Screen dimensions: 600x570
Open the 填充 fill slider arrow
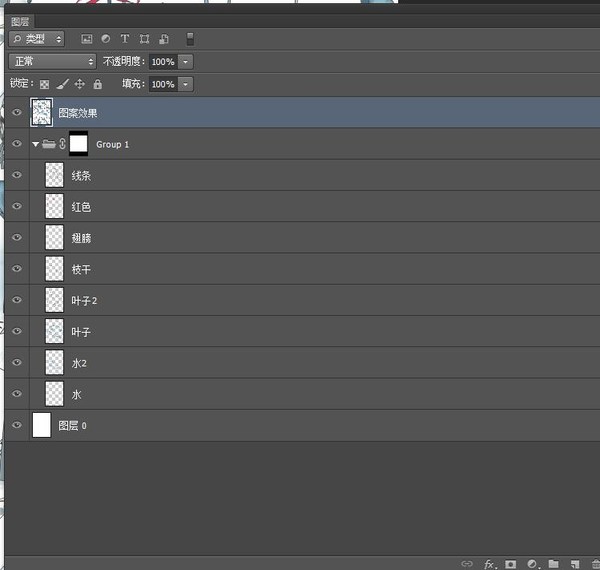[186, 84]
